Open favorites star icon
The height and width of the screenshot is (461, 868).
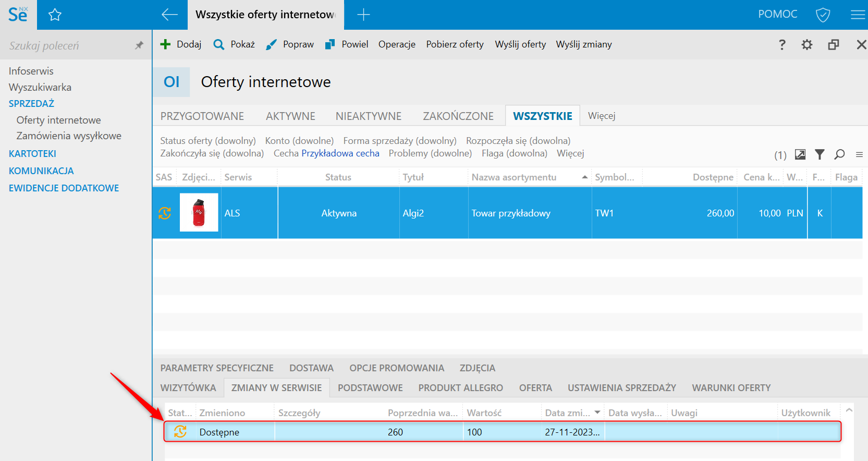click(x=55, y=15)
